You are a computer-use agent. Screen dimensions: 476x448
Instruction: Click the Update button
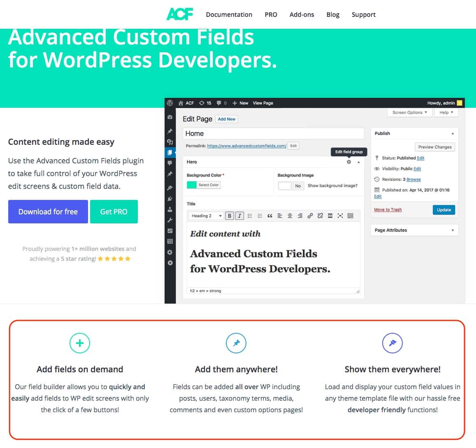[x=444, y=210]
